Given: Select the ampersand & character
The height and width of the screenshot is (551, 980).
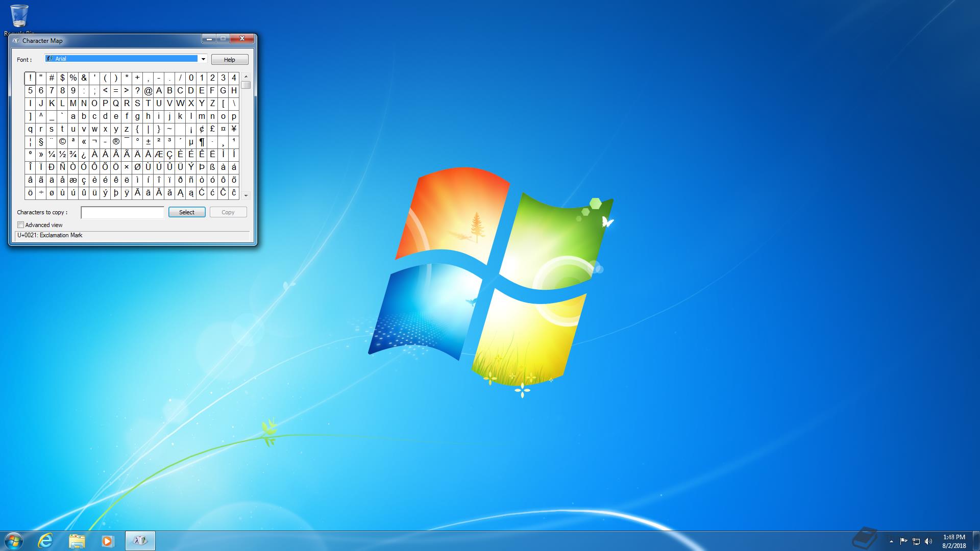Looking at the screenshot, I should [84, 78].
